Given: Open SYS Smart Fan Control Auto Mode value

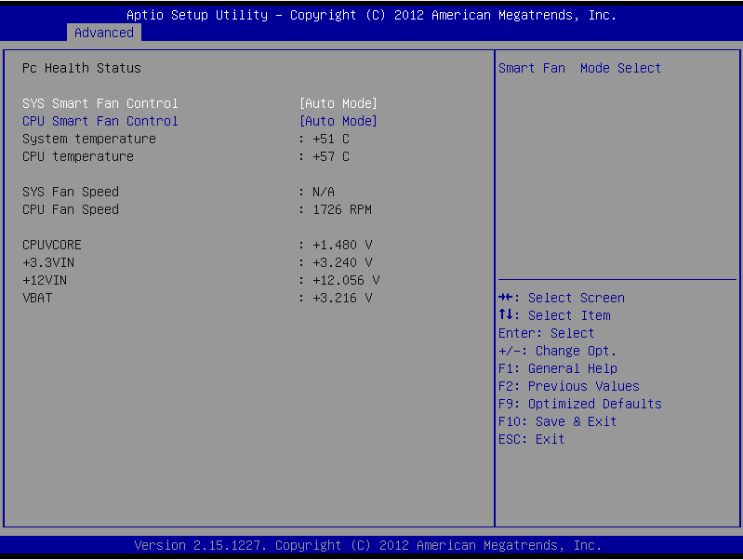Looking at the screenshot, I should tap(338, 103).
